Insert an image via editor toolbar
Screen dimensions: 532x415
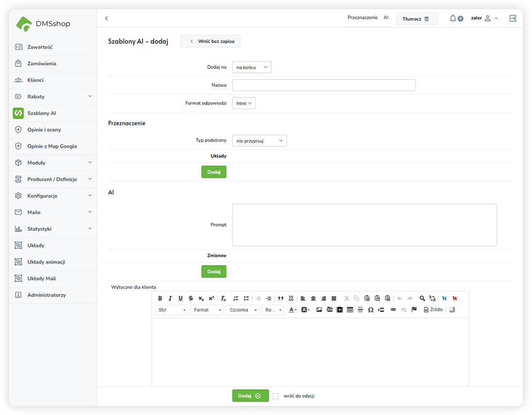(319, 310)
